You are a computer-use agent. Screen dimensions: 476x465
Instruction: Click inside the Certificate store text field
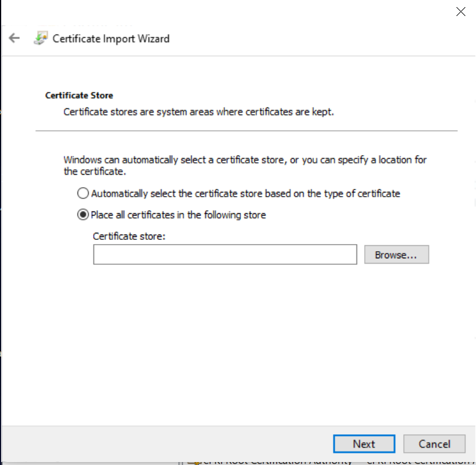(225, 255)
